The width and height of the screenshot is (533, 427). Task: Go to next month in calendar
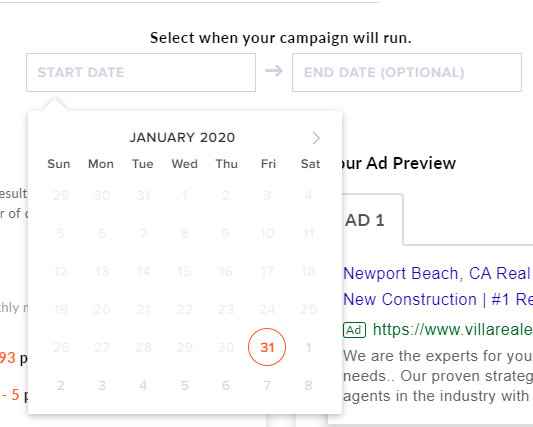(x=316, y=138)
